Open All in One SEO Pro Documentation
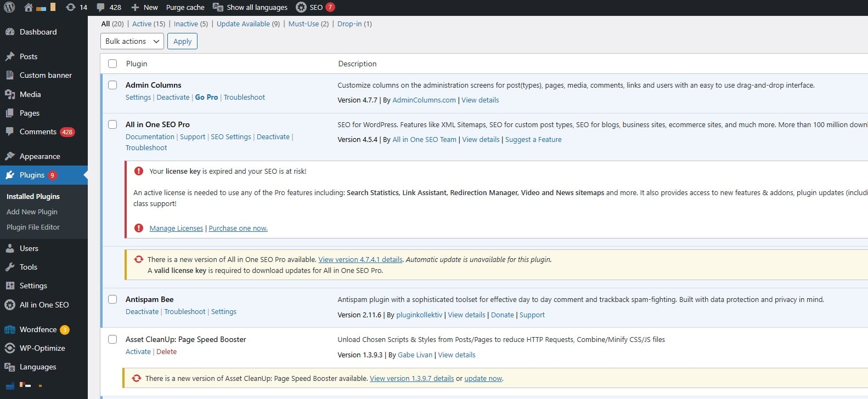Viewport: 868px width, 399px height. pos(150,136)
